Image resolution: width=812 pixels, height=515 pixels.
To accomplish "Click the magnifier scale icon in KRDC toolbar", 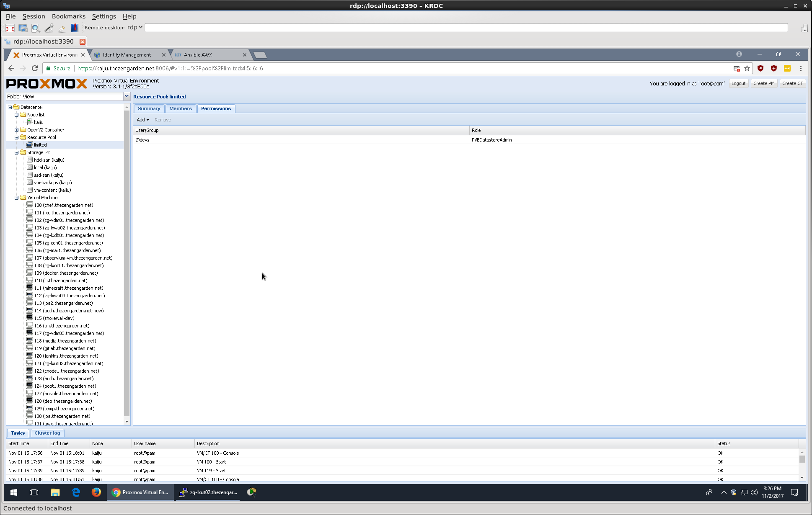I will click(36, 28).
